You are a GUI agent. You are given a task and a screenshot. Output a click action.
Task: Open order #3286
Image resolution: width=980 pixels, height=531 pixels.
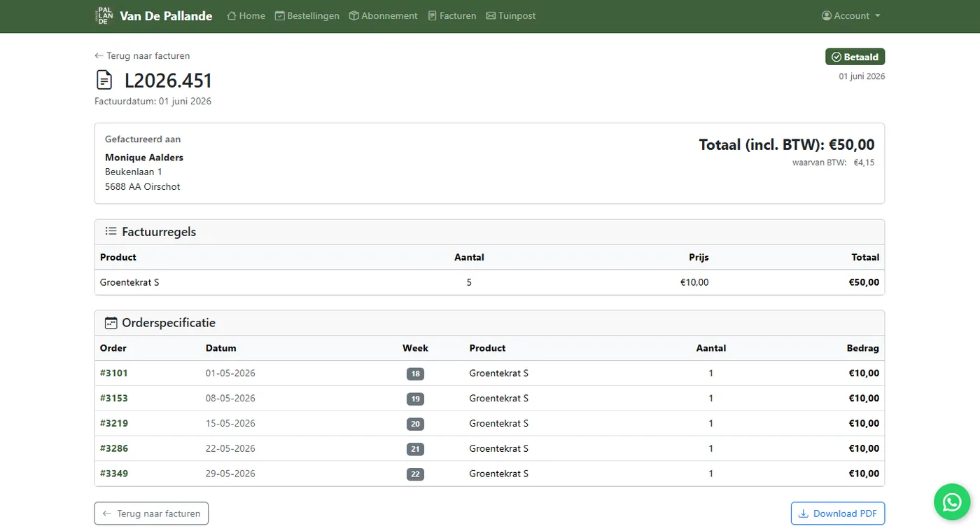tap(114, 449)
